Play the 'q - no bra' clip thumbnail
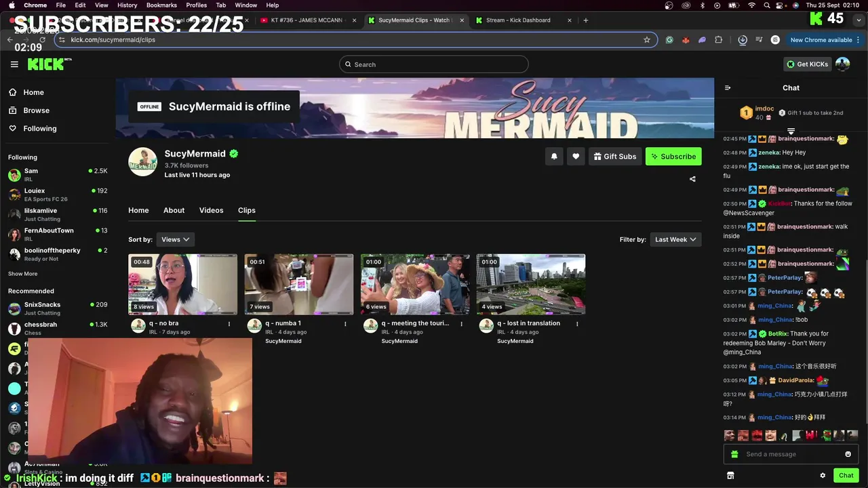The height and width of the screenshot is (488, 868). coord(183,285)
